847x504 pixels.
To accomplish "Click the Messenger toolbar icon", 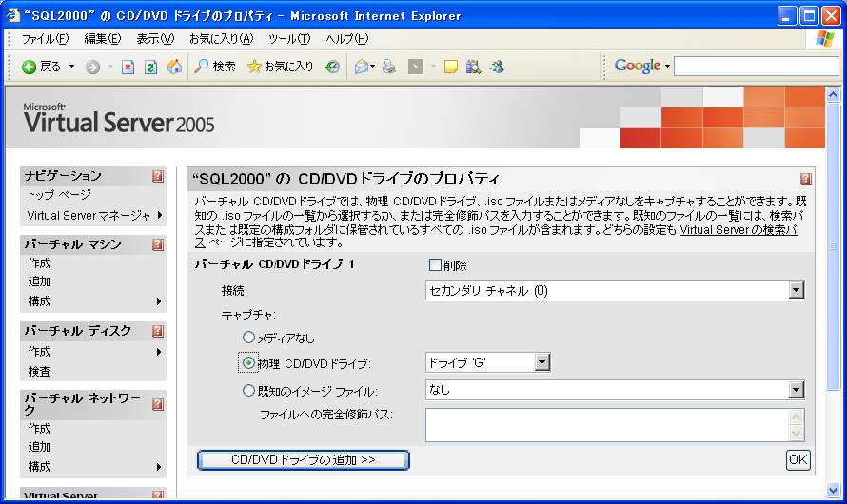I will pyautogui.click(x=497, y=67).
